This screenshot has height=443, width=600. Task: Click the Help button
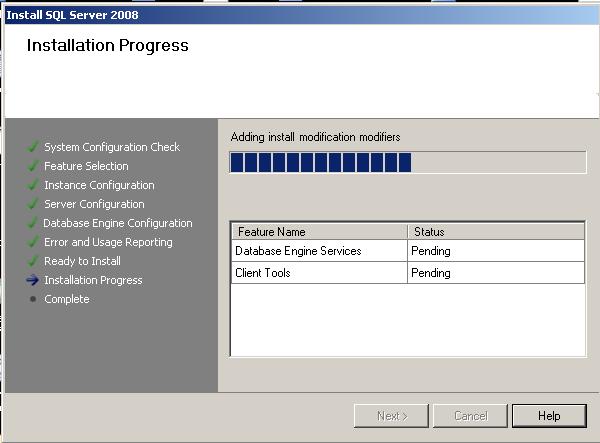549,416
